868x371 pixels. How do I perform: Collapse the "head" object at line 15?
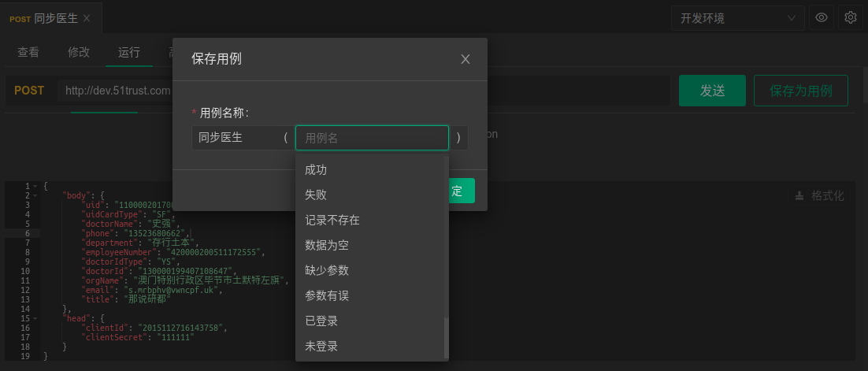36,318
